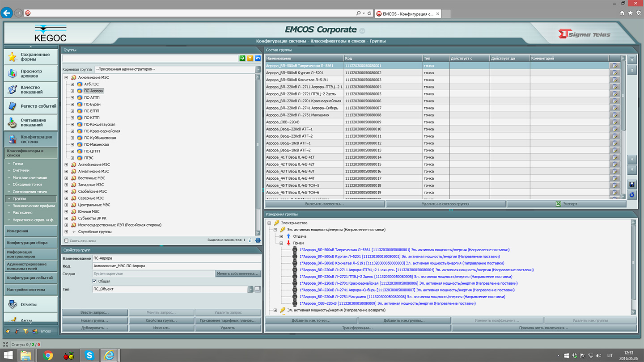Click the gear settings icon below the group tree

coord(258,240)
